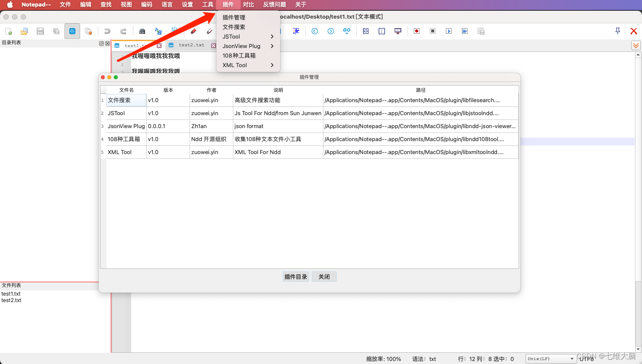
Task: Click the red marker highlight icon
Action: [194, 31]
